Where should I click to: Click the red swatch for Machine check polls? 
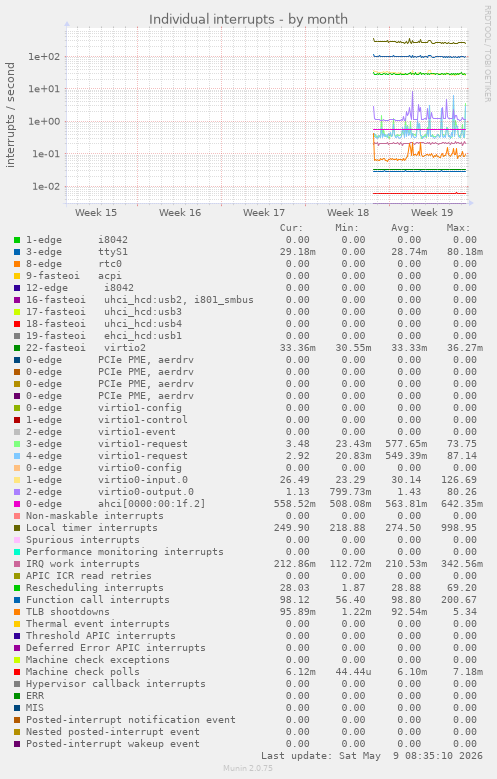pyautogui.click(x=17, y=672)
